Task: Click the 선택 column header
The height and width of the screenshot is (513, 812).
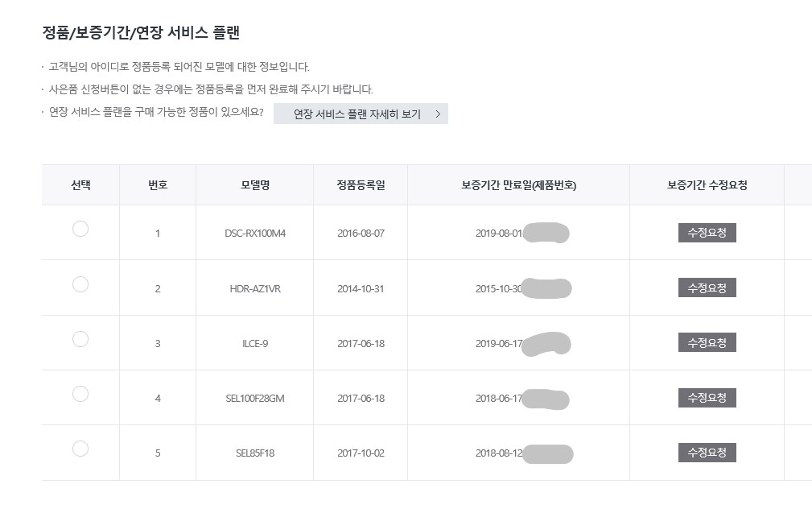Action: point(80,185)
